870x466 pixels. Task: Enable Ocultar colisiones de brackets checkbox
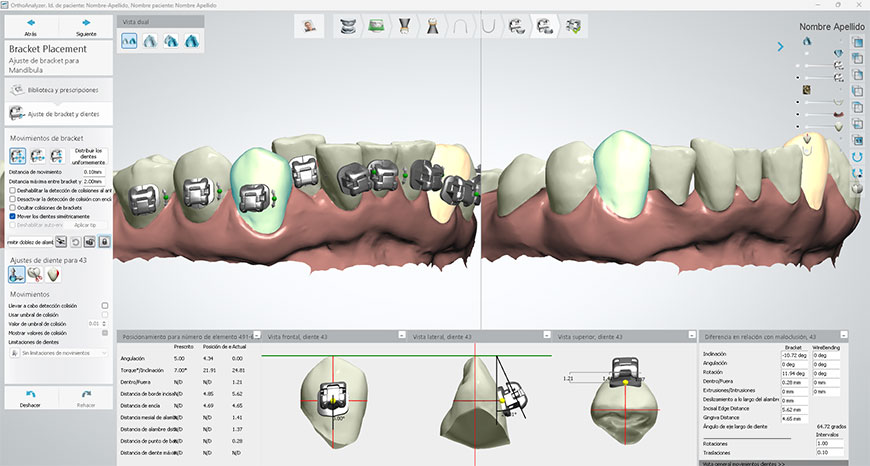11,207
